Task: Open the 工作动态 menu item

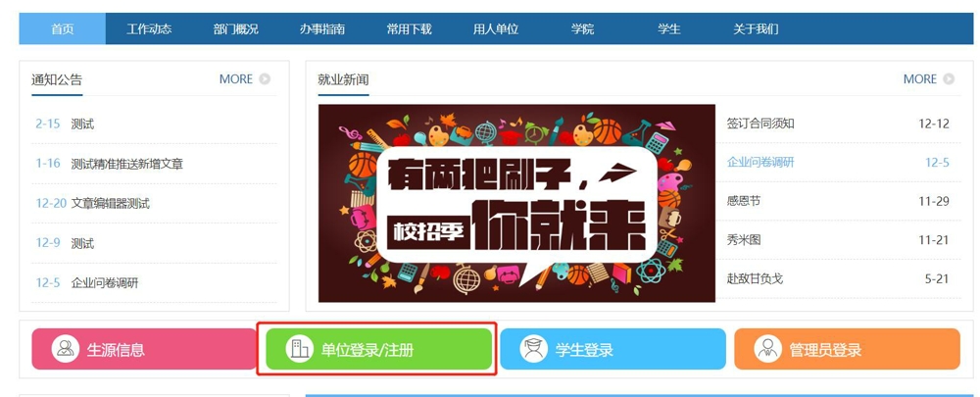Action: coord(149,28)
